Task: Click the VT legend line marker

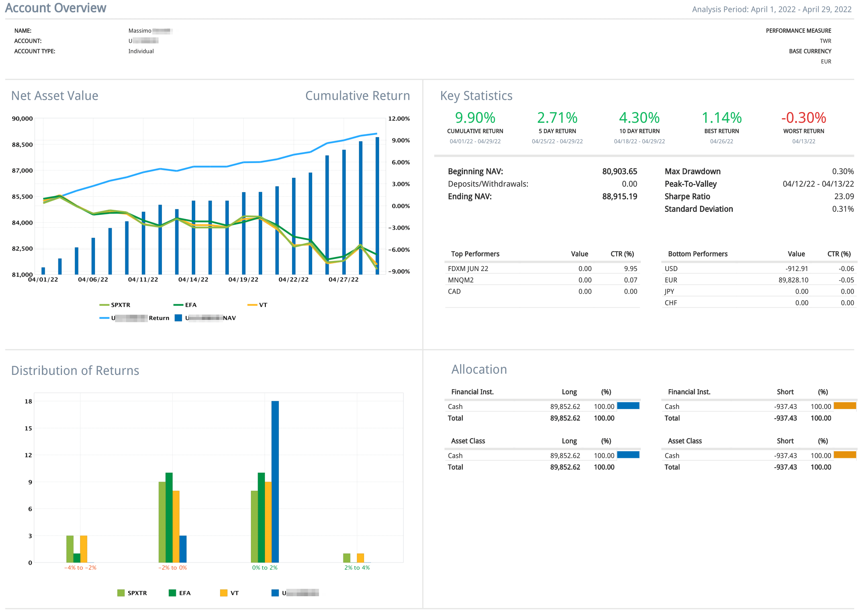Action: tap(252, 305)
